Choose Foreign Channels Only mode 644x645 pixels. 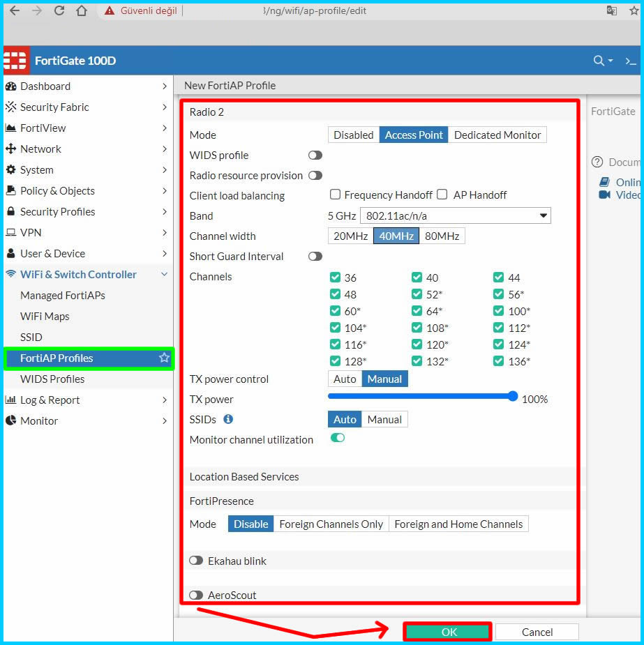coord(331,524)
